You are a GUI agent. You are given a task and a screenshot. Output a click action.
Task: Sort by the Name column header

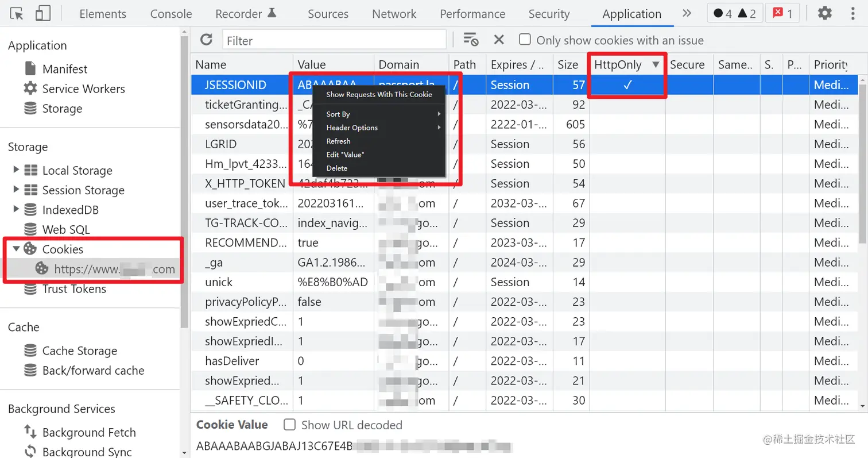(241, 64)
